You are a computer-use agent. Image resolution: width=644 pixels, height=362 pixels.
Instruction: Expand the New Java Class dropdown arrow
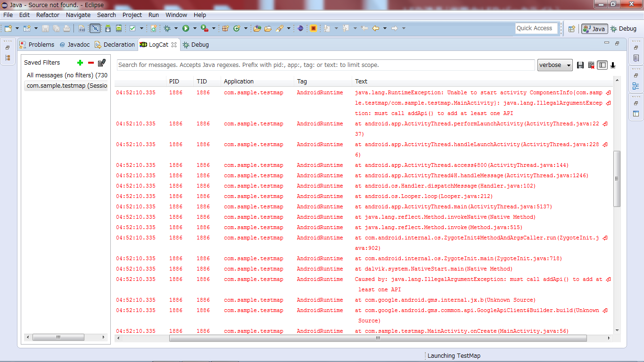pyautogui.click(x=246, y=28)
